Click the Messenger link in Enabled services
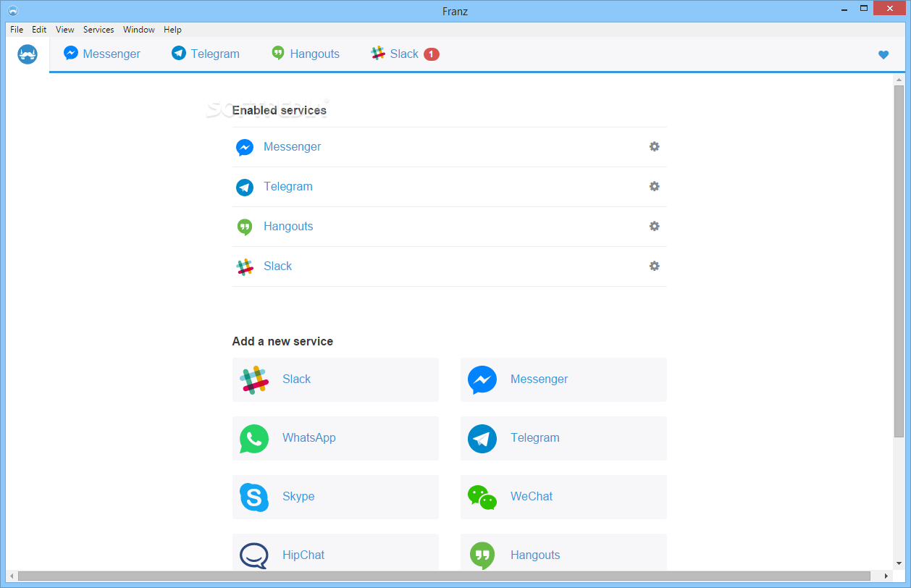 click(292, 146)
